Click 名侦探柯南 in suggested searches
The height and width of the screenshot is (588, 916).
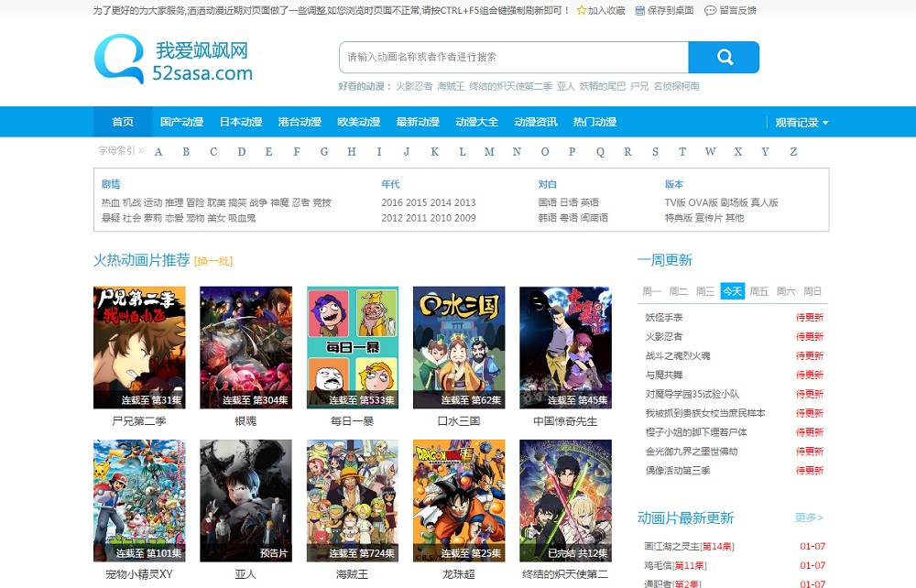click(x=676, y=86)
